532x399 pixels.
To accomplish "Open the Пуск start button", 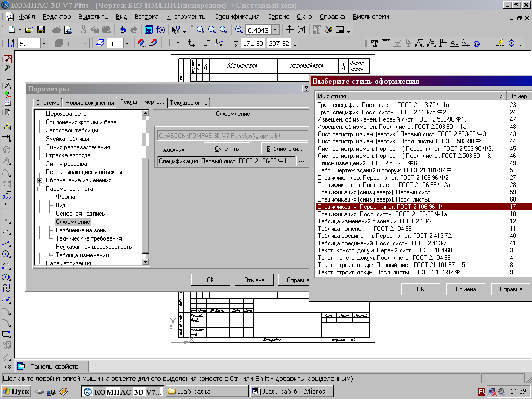I will [16, 392].
